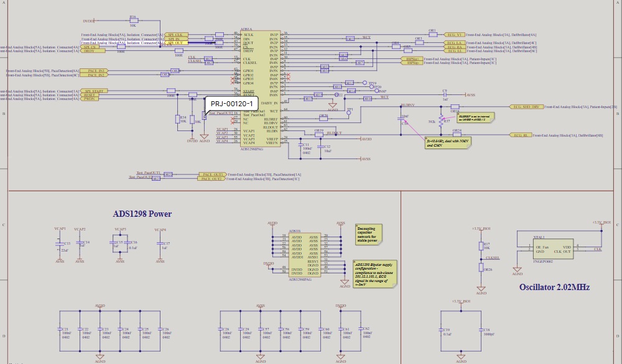The image size is (622, 364).
Task: Select test point TP1
Action: (x=349, y=112)
